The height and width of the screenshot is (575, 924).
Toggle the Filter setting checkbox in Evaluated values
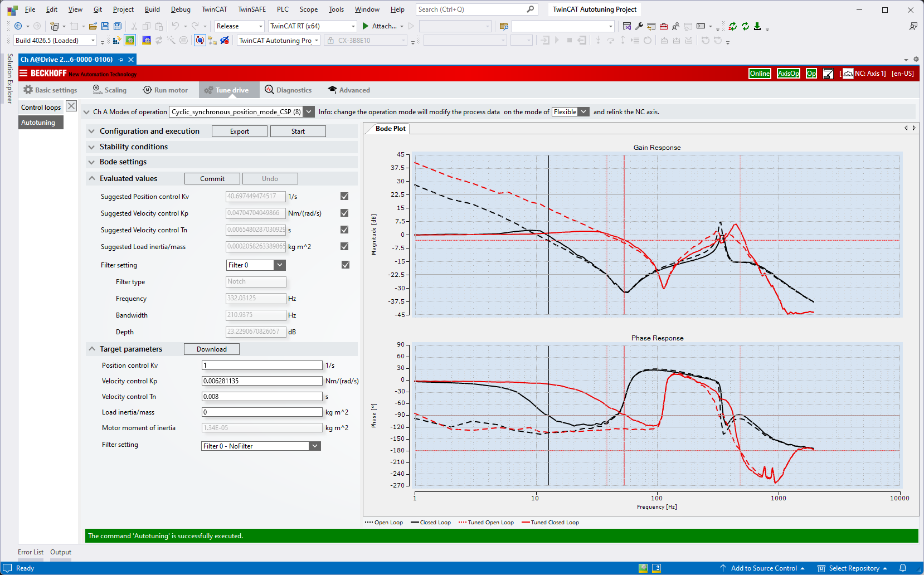tap(346, 265)
